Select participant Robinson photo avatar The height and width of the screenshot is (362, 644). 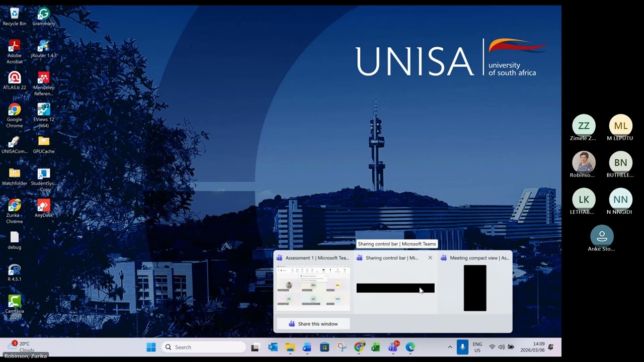point(584,162)
